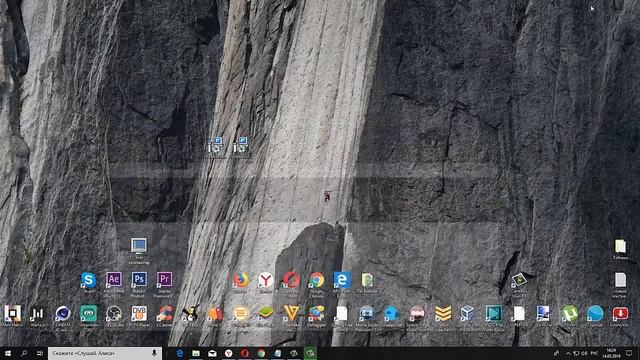The height and width of the screenshot is (360, 640).
Task: Focus the Alice voice search field
Action: (x=105, y=353)
